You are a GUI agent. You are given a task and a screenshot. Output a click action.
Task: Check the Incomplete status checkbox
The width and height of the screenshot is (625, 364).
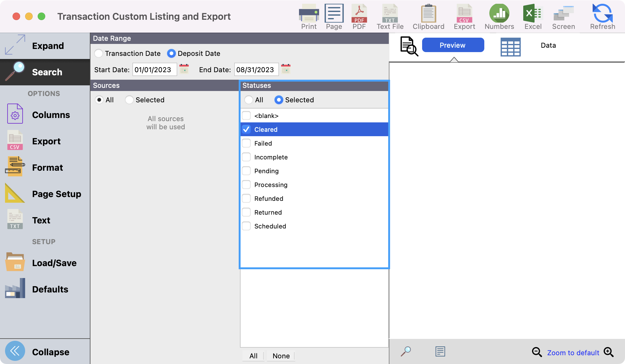(246, 157)
